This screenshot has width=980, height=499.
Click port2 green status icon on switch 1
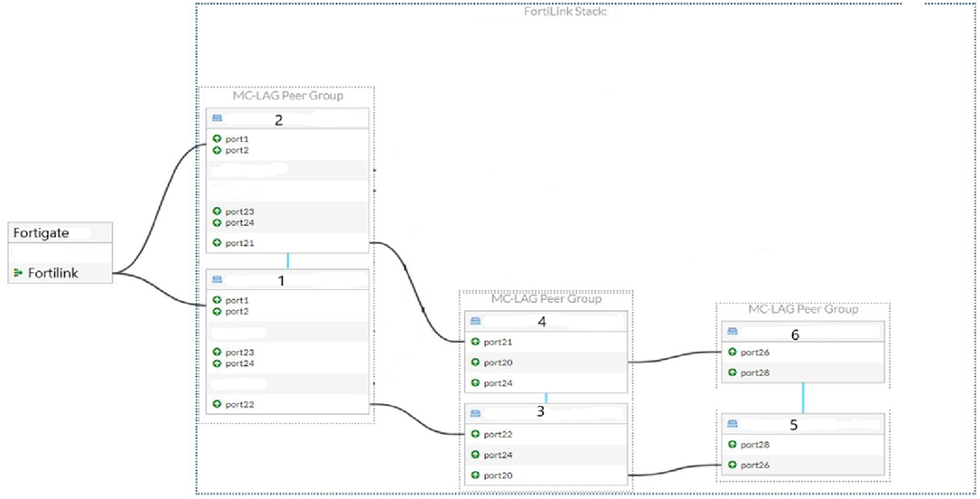(217, 311)
